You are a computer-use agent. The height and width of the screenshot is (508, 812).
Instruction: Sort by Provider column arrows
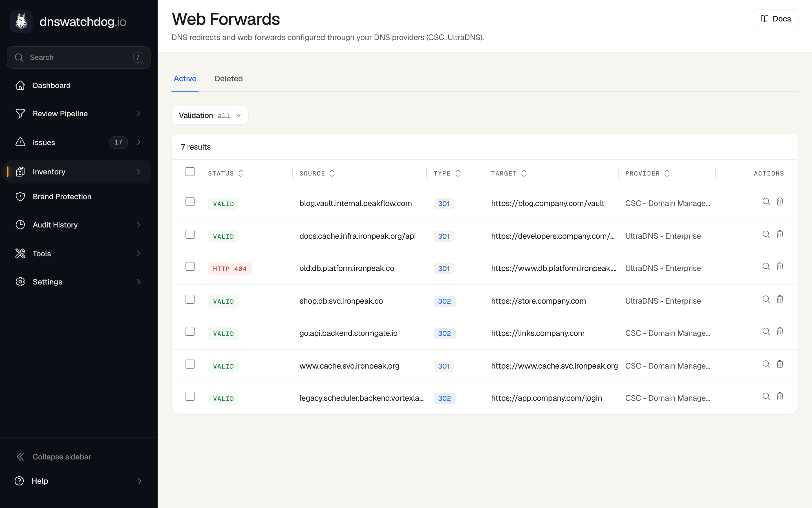[x=667, y=173]
